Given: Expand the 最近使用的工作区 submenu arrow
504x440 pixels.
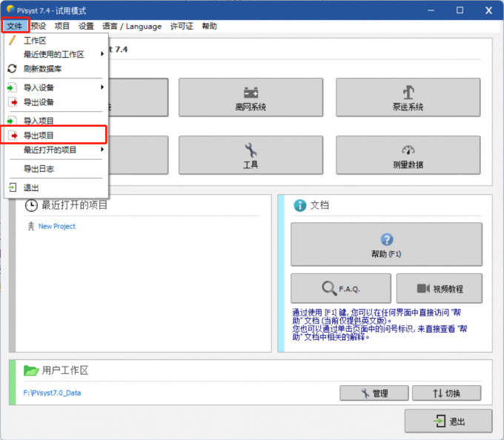Looking at the screenshot, I should [102, 54].
